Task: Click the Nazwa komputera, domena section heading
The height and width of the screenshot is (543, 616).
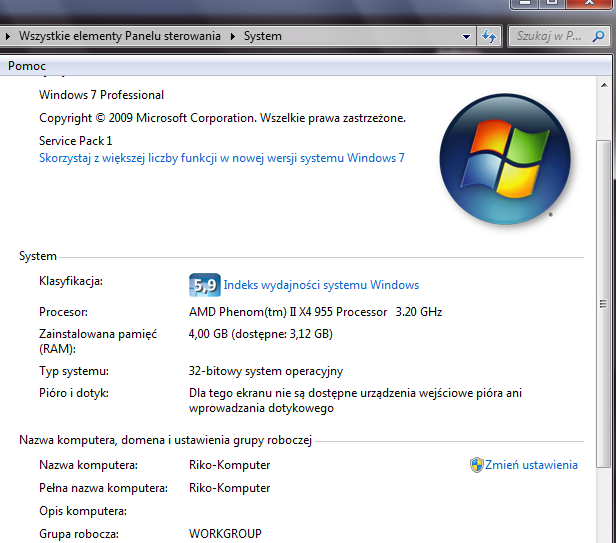Action: pos(165,440)
